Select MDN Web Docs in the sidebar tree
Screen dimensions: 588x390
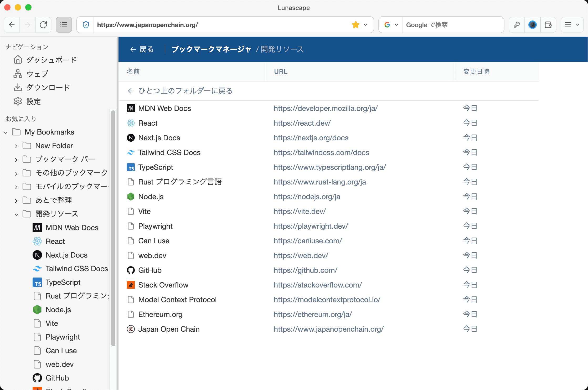pyautogui.click(x=65, y=228)
